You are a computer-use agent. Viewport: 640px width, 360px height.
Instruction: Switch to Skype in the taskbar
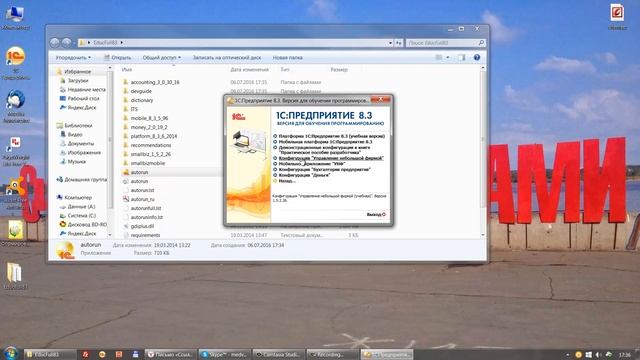pyautogui.click(x=224, y=354)
